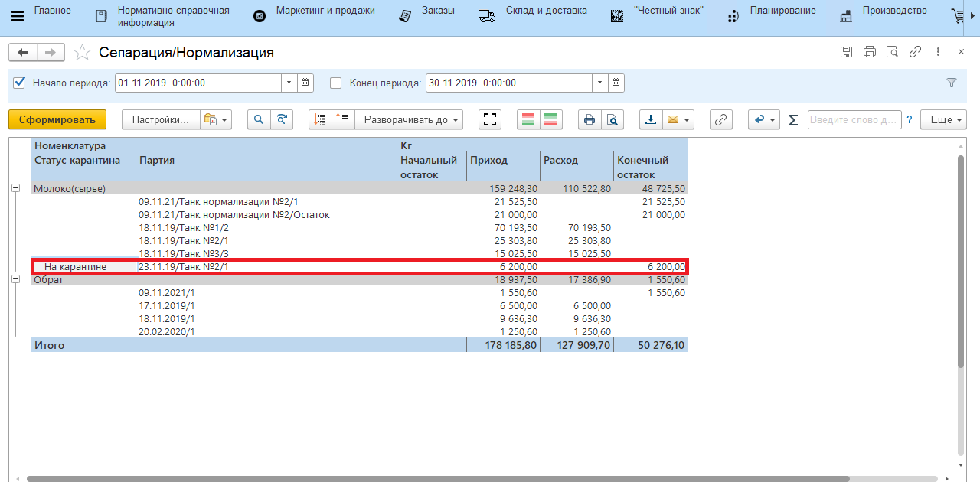The image size is (980, 482).
Task: Enable the Конец периода checkbox
Action: click(335, 83)
